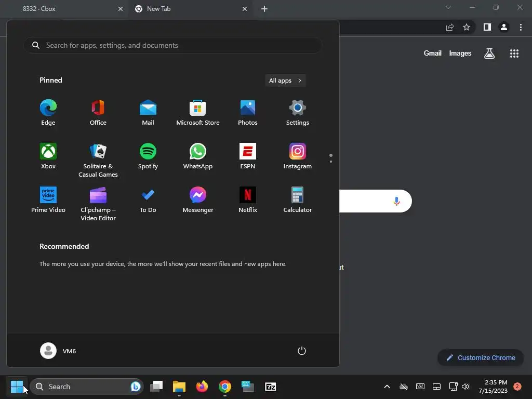The width and height of the screenshot is (532, 399).
Task: Open Solitaire & Casual Games
Action: tap(98, 160)
